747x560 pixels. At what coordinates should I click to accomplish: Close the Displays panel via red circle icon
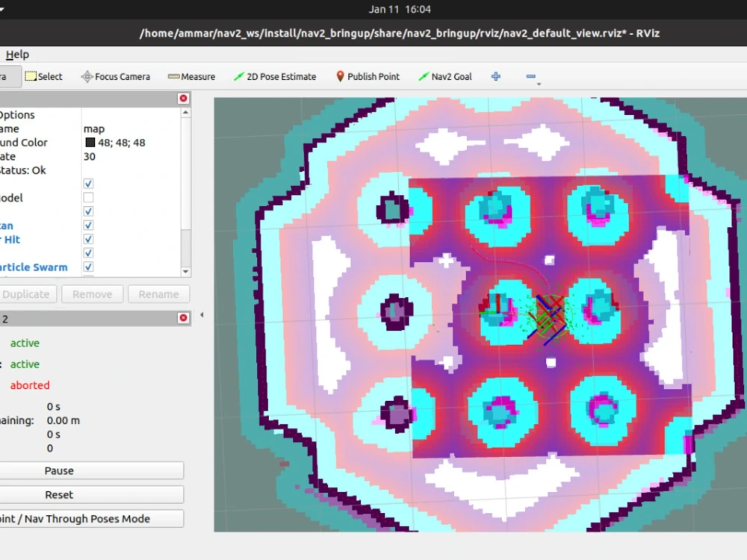pos(183,98)
